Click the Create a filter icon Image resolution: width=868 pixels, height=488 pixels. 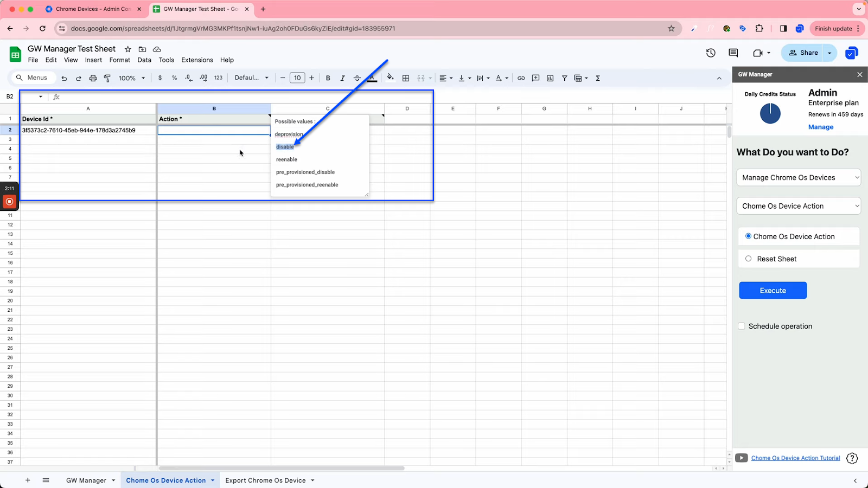[564, 78]
